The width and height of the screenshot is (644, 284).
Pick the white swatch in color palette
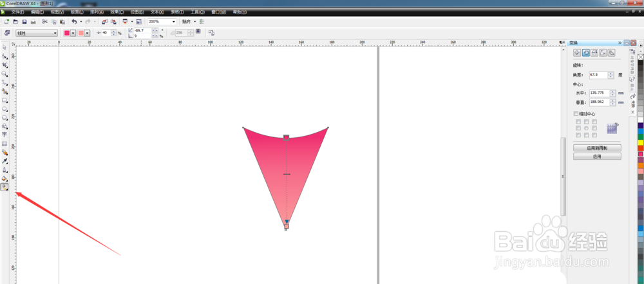640,120
